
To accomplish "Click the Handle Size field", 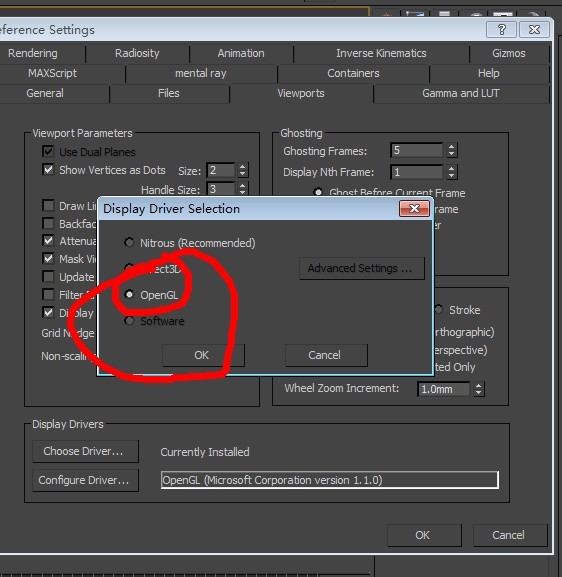I will [221, 189].
